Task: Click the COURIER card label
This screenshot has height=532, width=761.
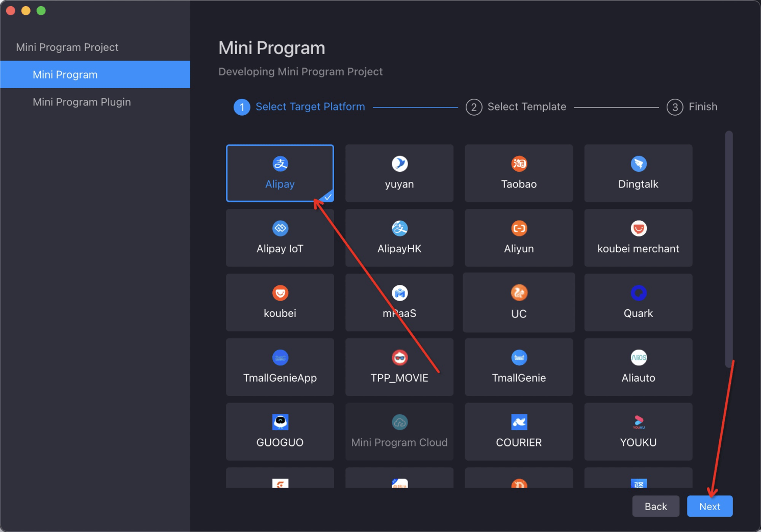Action: click(519, 442)
